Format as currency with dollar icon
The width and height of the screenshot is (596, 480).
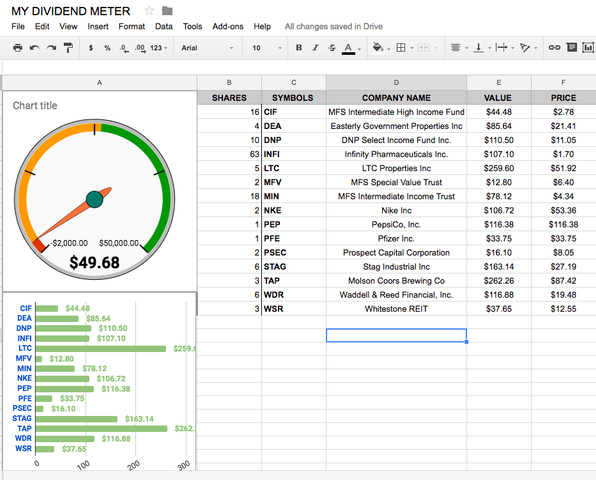(91, 48)
